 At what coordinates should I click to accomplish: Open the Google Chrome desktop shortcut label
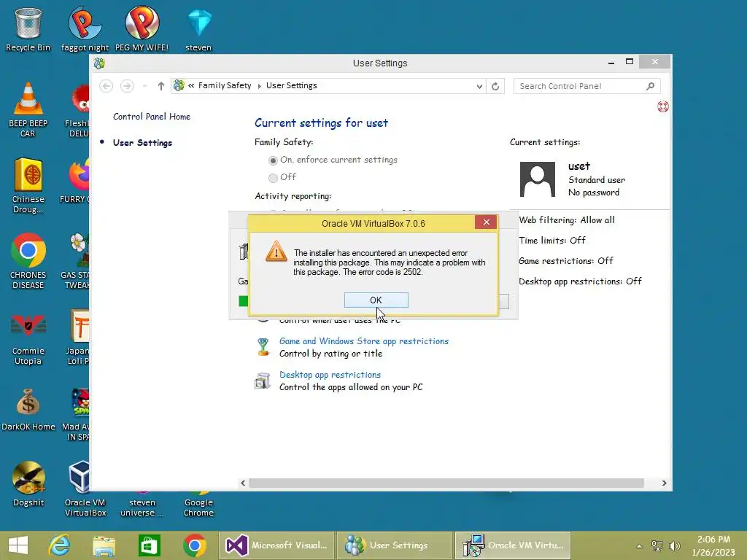point(198,507)
